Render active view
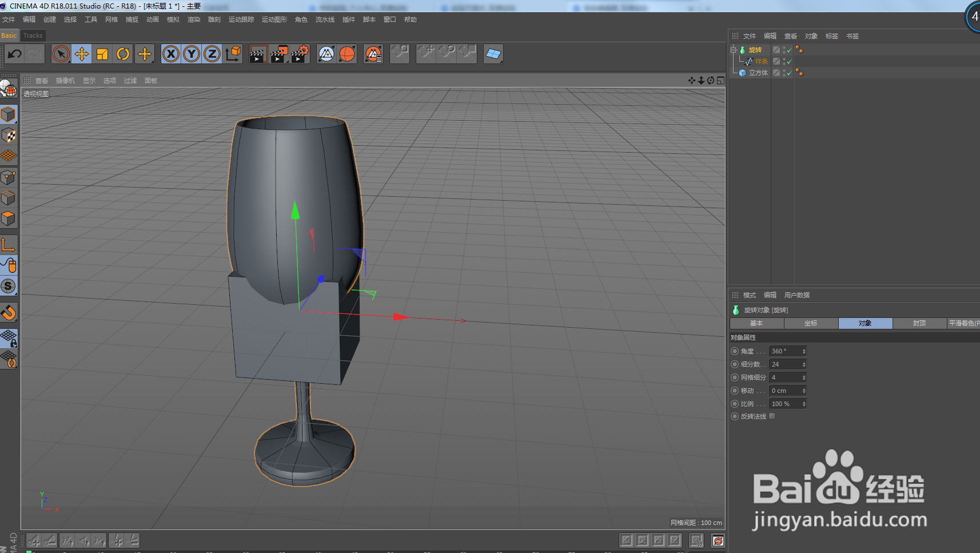980x553 pixels. point(258,54)
